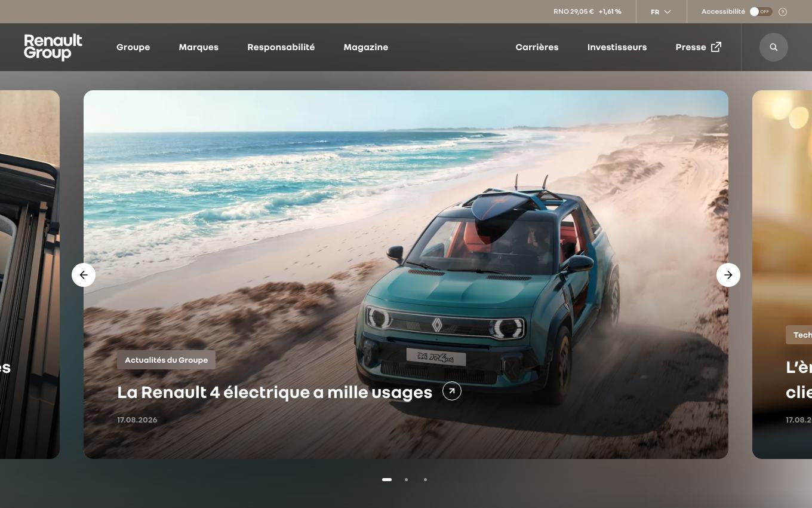Click the partially visible left slide
The width and height of the screenshot is (812, 508).
pos(30,275)
